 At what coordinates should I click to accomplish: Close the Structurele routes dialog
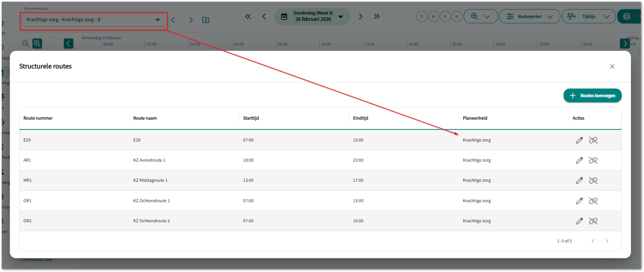click(x=612, y=67)
